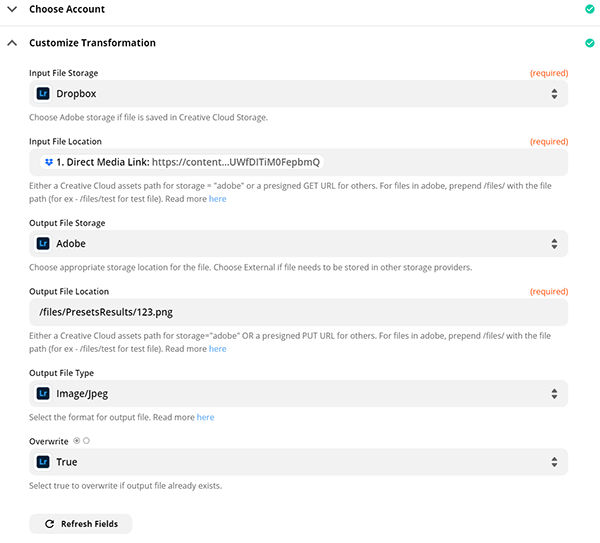600x543 pixels.
Task: Open the Input File Storage dropdown
Action: 554,94
